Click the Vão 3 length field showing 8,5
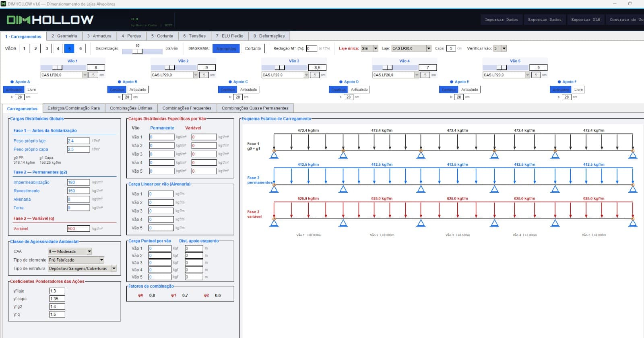Screen dimensions: 644x338 (318, 68)
